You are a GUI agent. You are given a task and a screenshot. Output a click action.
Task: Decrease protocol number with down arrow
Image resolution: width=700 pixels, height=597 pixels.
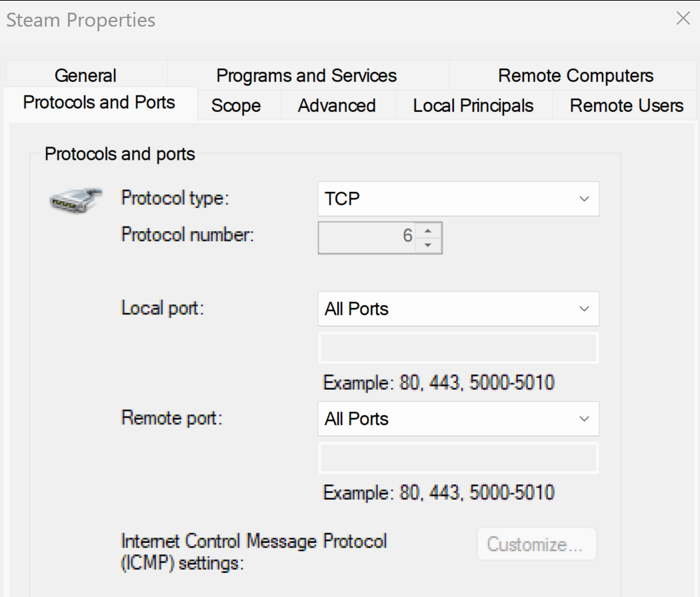click(428, 245)
